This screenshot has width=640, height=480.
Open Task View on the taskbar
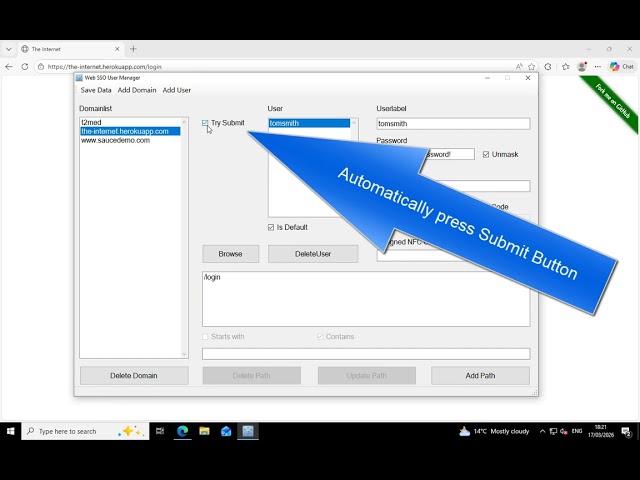pyautogui.click(x=160, y=431)
